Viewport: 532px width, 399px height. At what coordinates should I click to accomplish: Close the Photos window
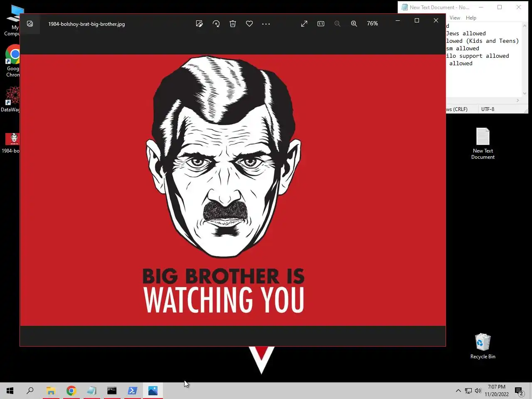pos(436,20)
